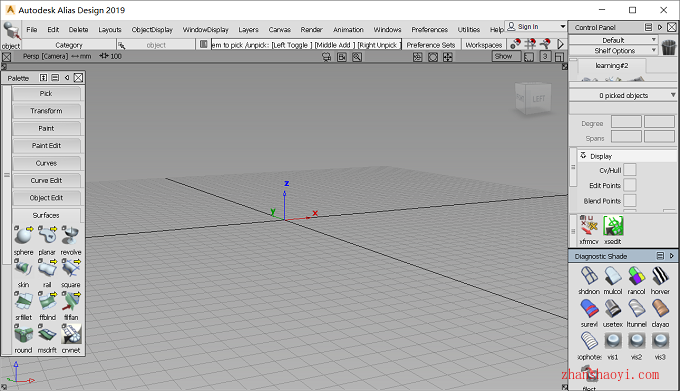
Task: Apply rancol random color shading
Action: [636, 276]
